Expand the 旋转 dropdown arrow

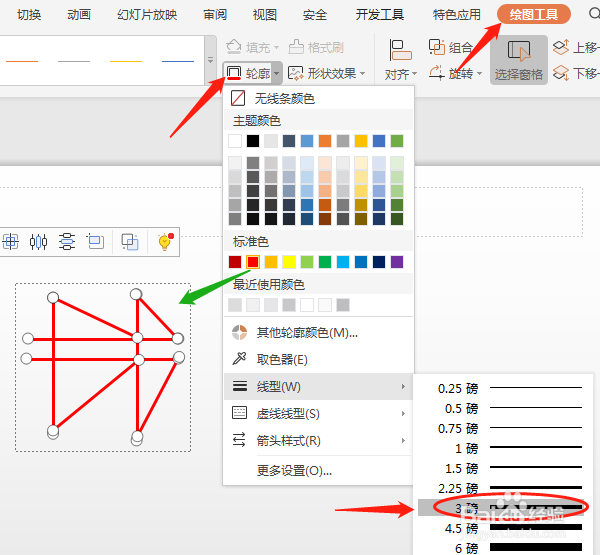pyautogui.click(x=479, y=73)
